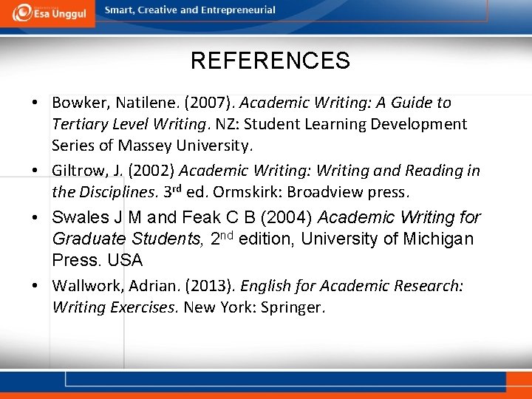Viewport: 532px width, 399px height.
Task: Click the 'Series of Massey University' line
Action: (152, 146)
